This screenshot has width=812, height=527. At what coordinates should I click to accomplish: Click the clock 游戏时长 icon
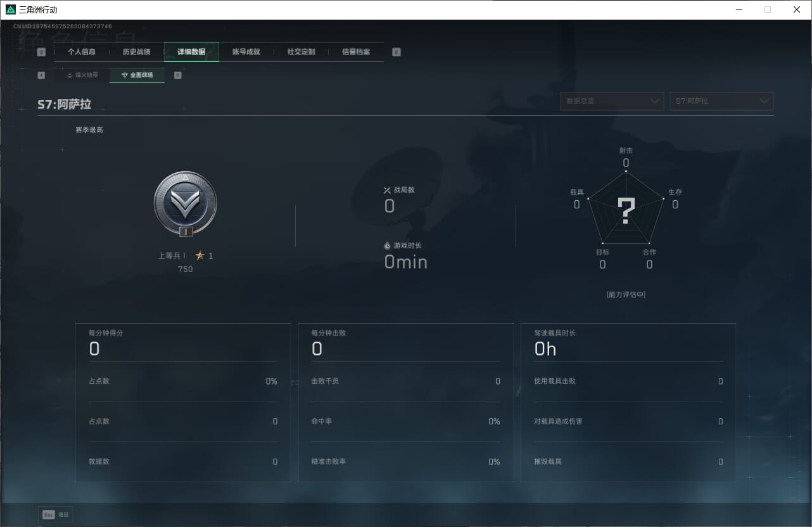click(388, 246)
